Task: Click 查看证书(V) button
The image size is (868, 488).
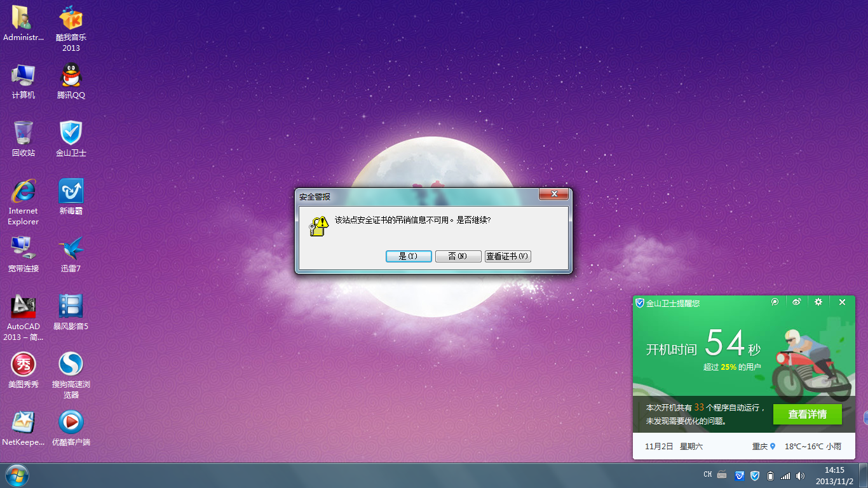Action: click(508, 256)
